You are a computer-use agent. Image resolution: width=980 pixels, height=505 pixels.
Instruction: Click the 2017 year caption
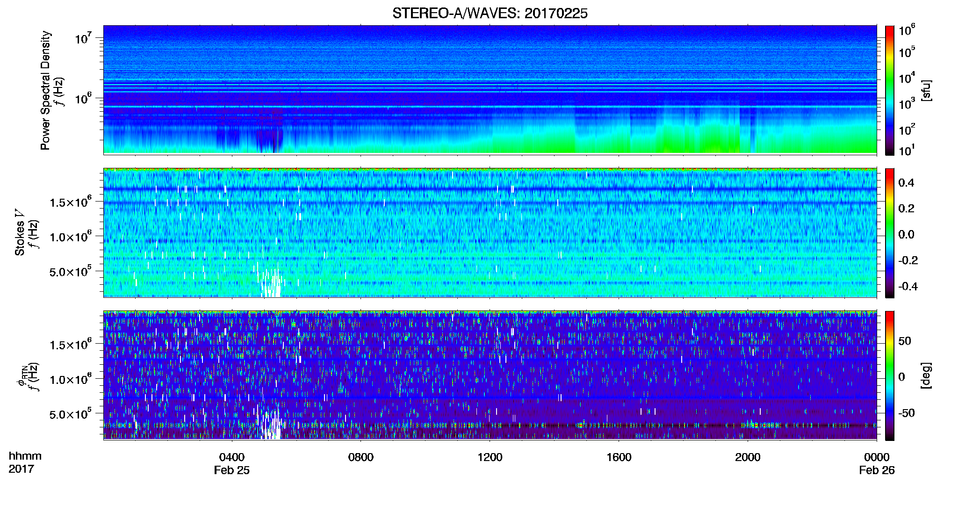[21, 469]
